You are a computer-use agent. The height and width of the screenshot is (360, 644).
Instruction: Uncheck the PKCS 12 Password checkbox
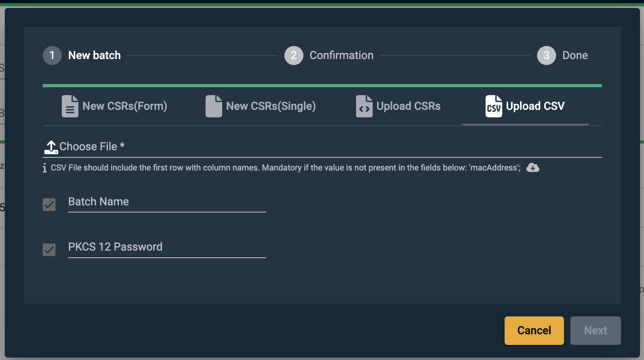click(49, 250)
